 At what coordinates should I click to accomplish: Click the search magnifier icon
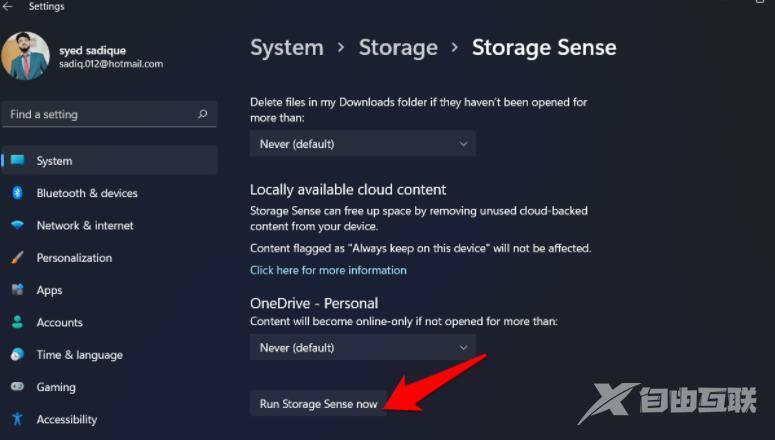click(203, 115)
